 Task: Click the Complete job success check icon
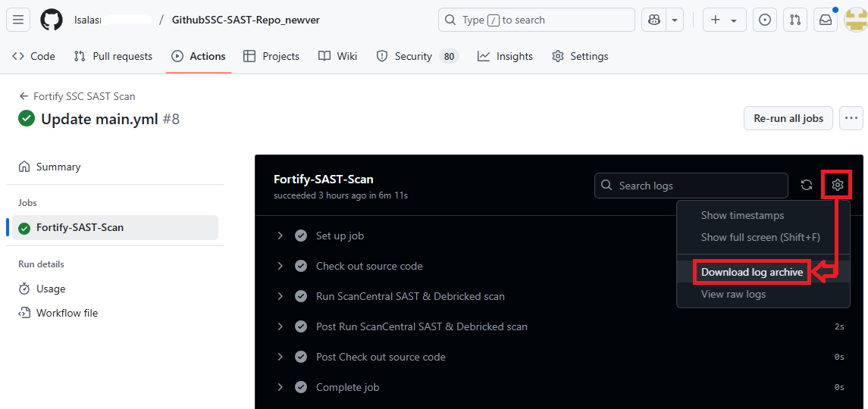pos(301,387)
